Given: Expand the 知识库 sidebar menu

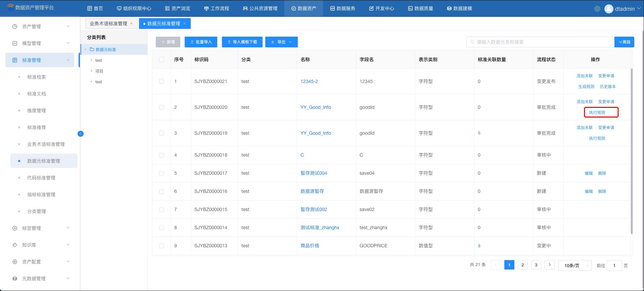Looking at the screenshot, I should (x=68, y=245).
